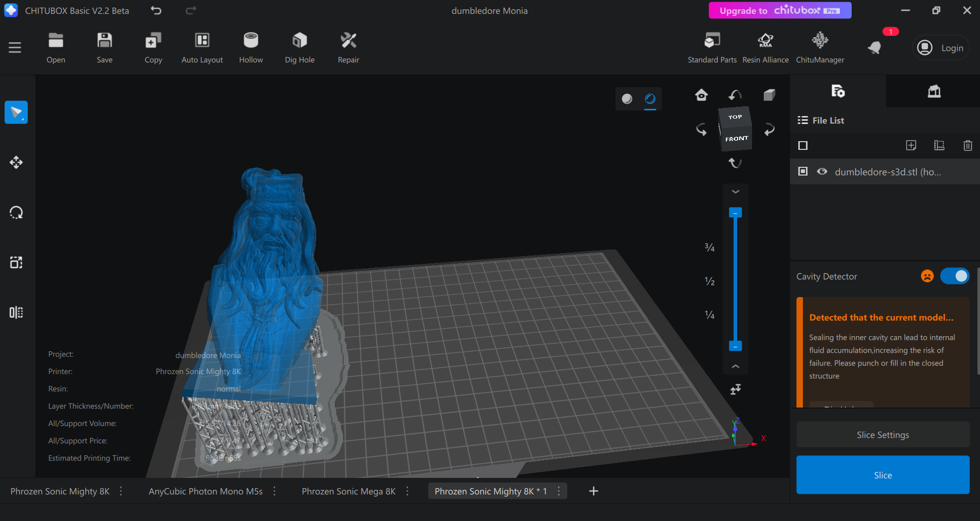The image size is (980, 521).
Task: Open Slice Settings
Action: click(883, 435)
